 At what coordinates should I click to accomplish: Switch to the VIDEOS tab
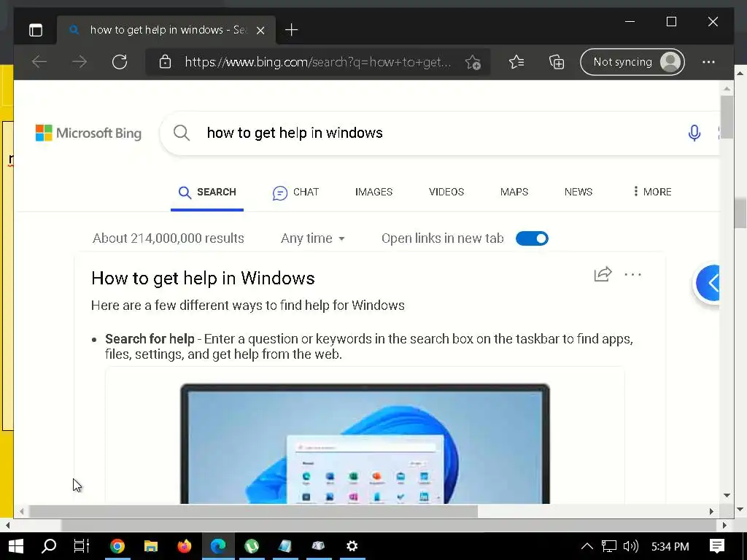tap(446, 192)
